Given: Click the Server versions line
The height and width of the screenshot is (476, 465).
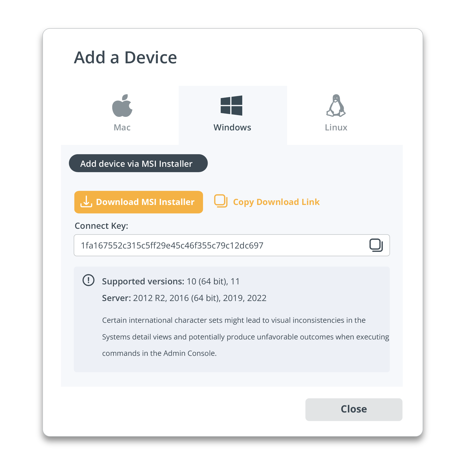Looking at the screenshot, I should [184, 298].
